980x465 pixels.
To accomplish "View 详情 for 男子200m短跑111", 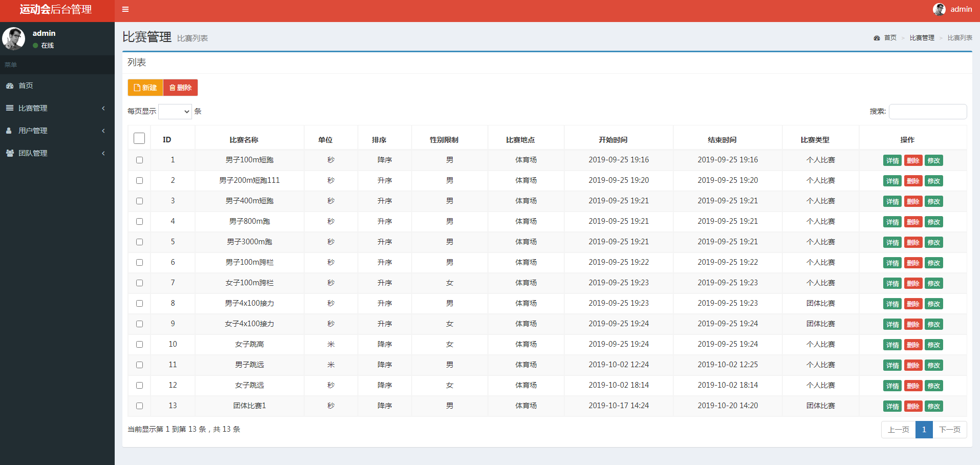I will 892,181.
